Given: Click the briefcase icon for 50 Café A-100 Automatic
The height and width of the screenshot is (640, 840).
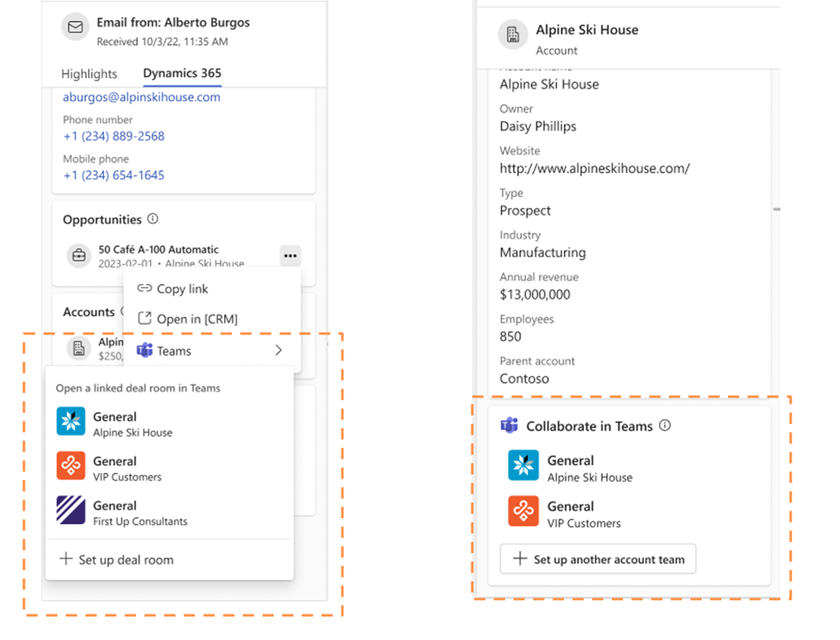Looking at the screenshot, I should [79, 256].
